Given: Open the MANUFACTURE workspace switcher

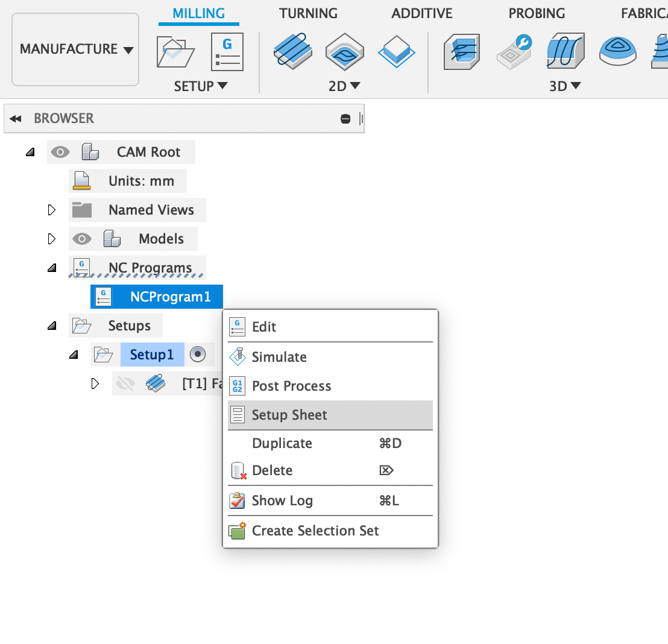Looking at the screenshot, I should tap(75, 49).
